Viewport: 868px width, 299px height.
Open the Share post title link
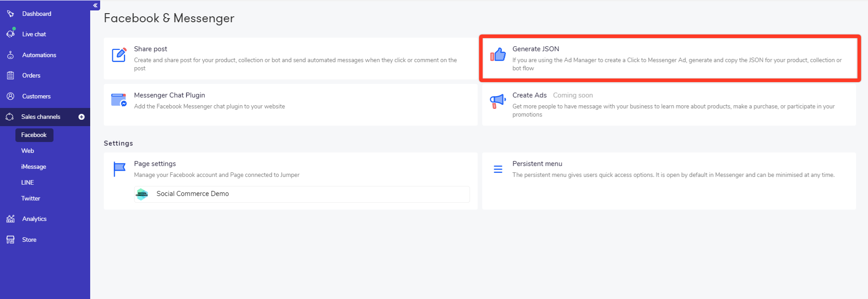(150, 49)
